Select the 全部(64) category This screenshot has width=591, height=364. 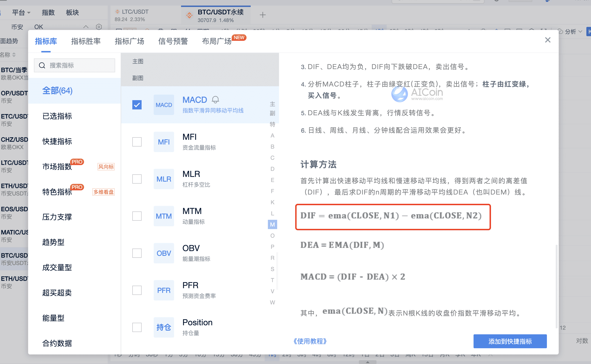click(x=74, y=91)
